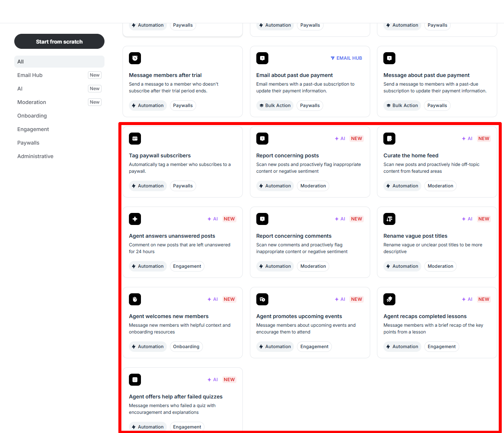The width and height of the screenshot is (504, 433).
Task: Open Agent promotes upcoming events title
Action: point(299,316)
